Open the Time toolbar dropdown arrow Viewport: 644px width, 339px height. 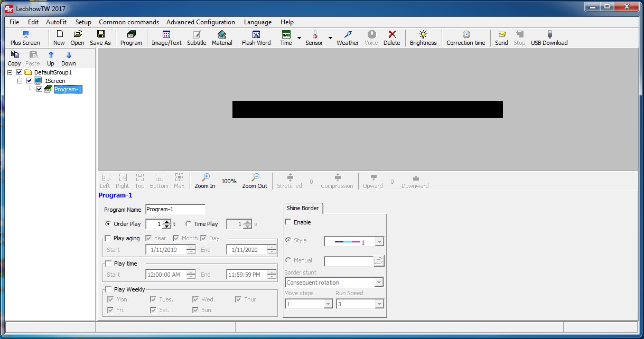pos(299,38)
